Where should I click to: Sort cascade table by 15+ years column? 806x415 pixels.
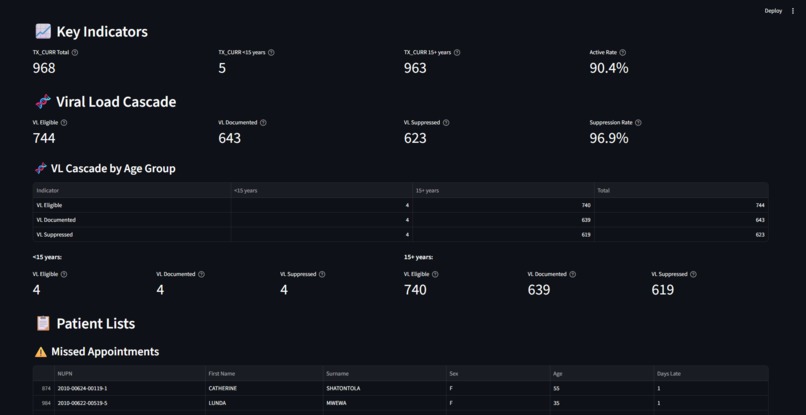(x=503, y=190)
